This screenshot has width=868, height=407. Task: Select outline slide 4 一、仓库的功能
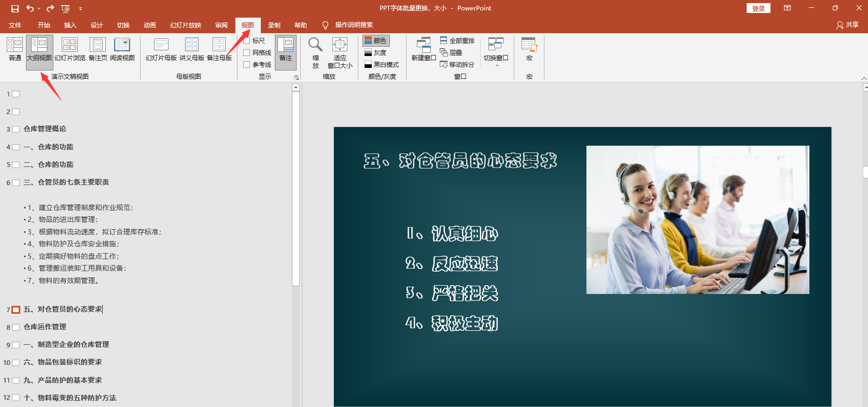coord(48,147)
